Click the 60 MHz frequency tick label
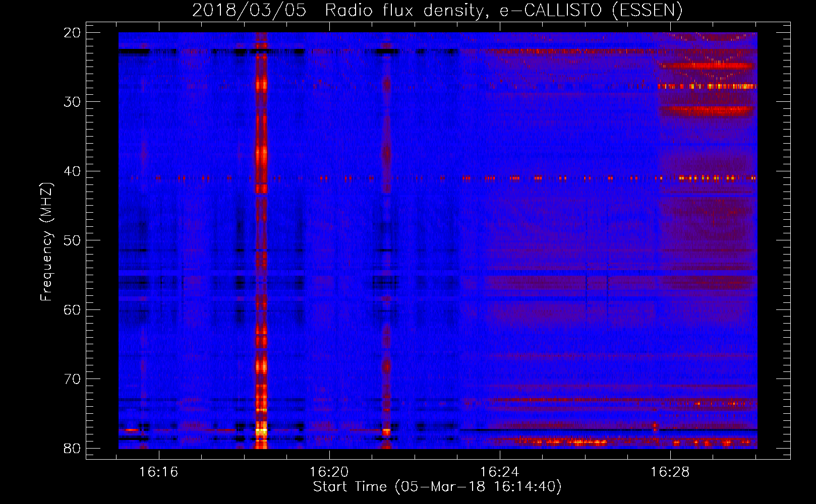816x504 pixels. coord(72,309)
